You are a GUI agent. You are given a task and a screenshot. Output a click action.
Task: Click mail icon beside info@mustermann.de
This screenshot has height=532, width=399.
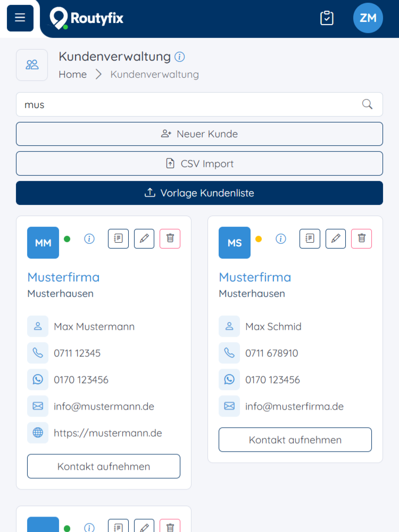coord(38,406)
